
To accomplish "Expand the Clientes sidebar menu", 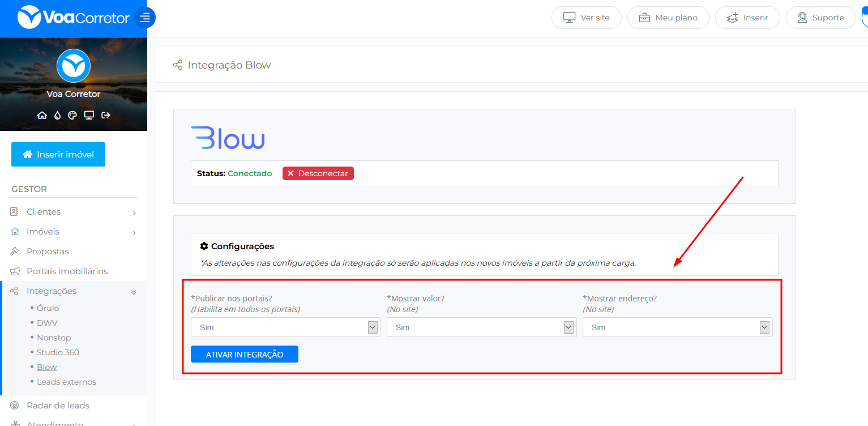I will click(x=74, y=212).
